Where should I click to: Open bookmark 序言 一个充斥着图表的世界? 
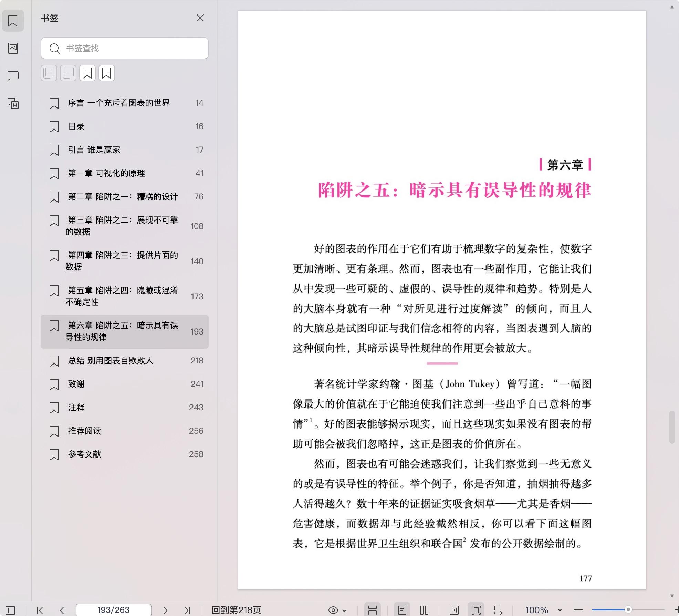click(x=125, y=103)
